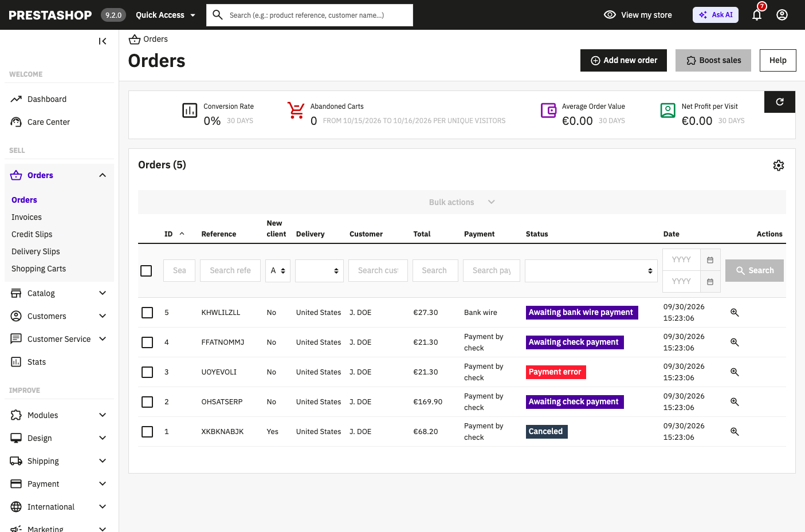
Task: View details of order OHSATSERP
Action: point(735,402)
